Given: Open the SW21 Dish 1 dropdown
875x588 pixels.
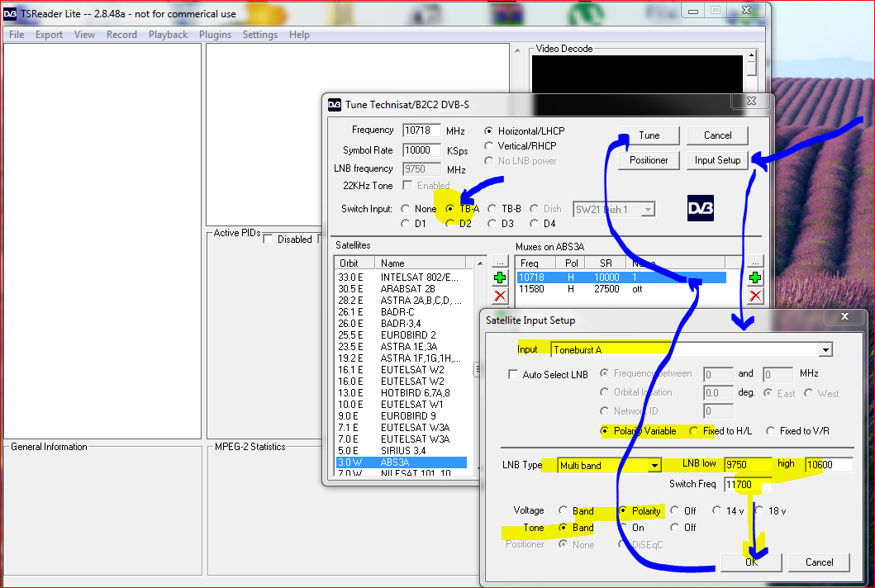Looking at the screenshot, I should (648, 210).
